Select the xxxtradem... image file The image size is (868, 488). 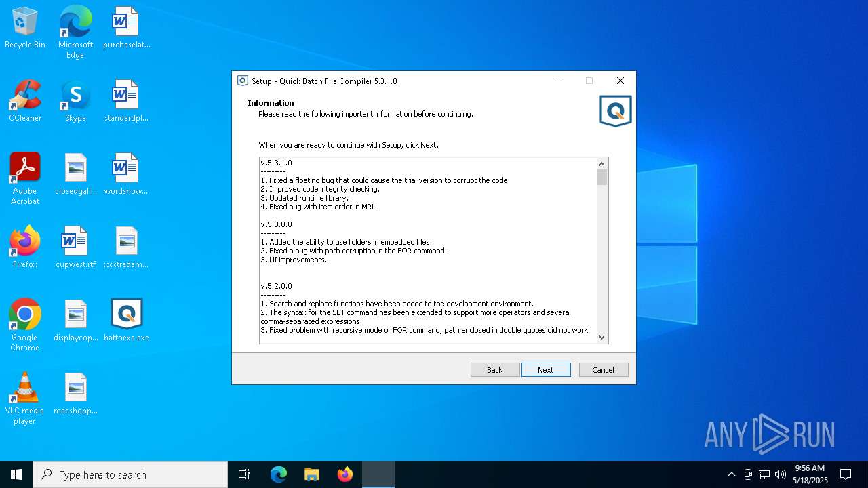click(126, 248)
